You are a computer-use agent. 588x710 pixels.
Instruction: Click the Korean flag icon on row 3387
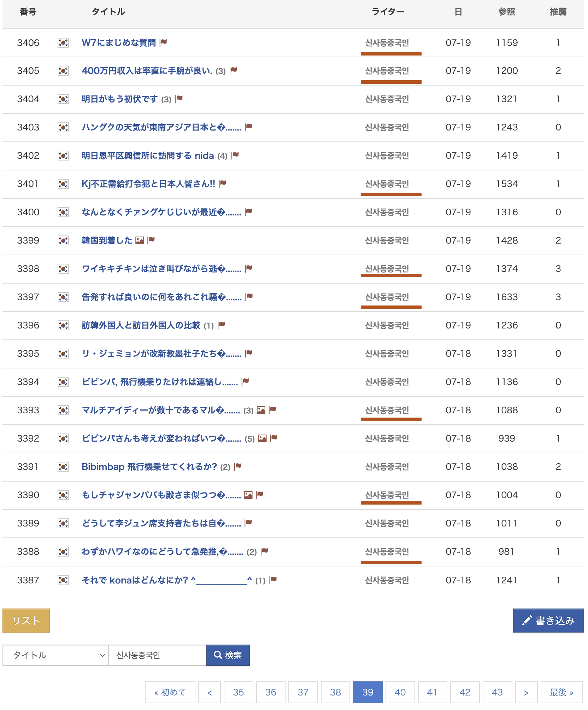[x=63, y=580]
